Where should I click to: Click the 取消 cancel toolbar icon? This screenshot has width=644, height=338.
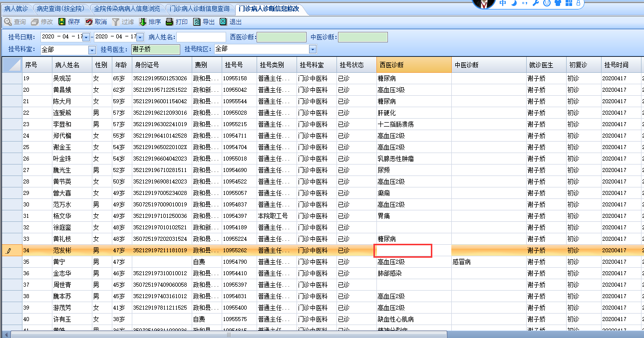pos(89,22)
